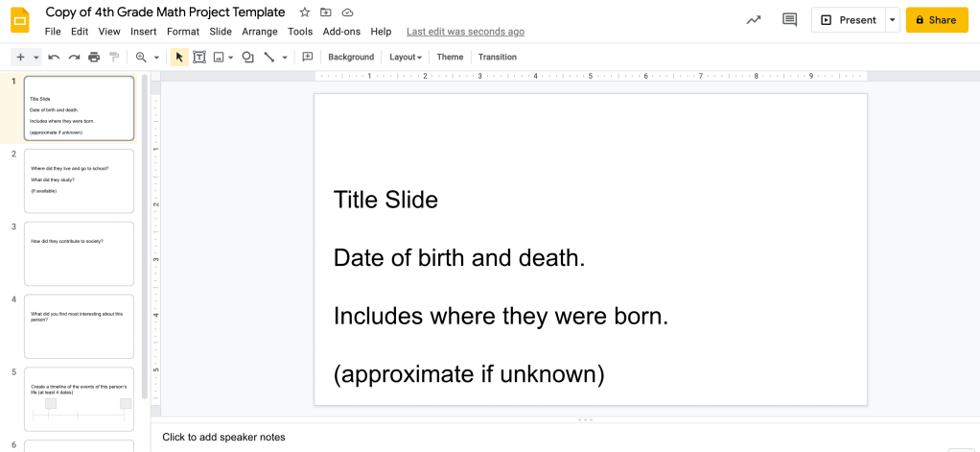Click the add comment toolbar icon

[308, 58]
